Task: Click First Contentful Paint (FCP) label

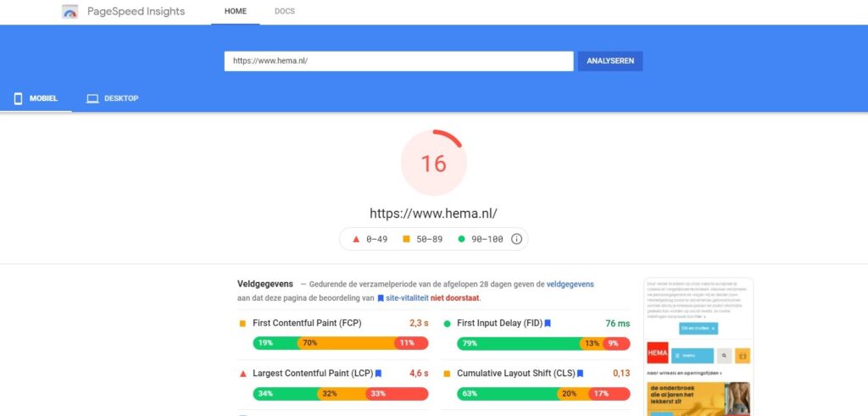Action: [x=307, y=324]
